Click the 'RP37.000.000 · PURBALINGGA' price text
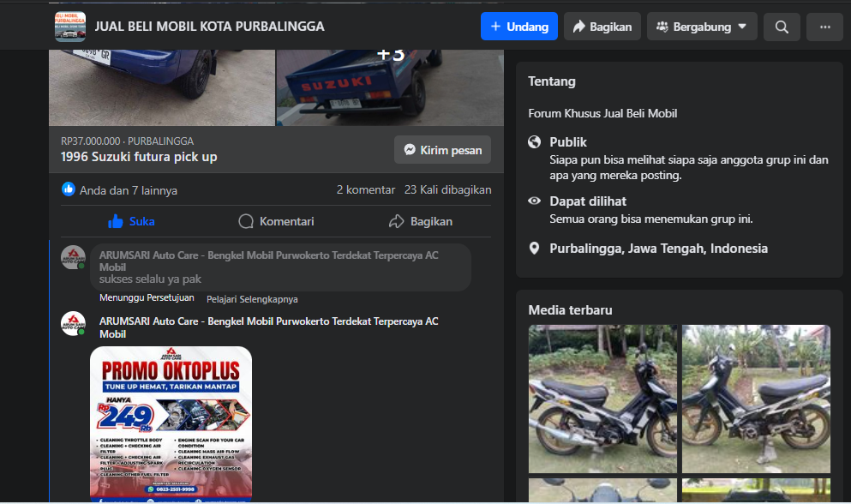This screenshot has height=504, width=851. 127,141
